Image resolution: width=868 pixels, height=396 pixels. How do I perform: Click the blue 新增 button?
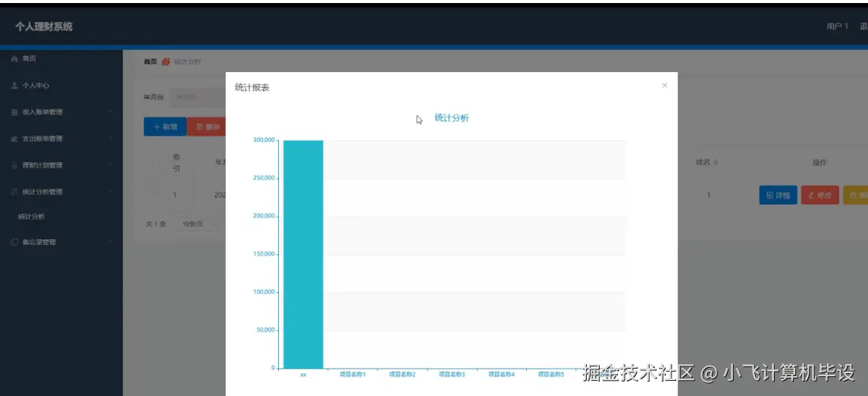click(x=165, y=126)
